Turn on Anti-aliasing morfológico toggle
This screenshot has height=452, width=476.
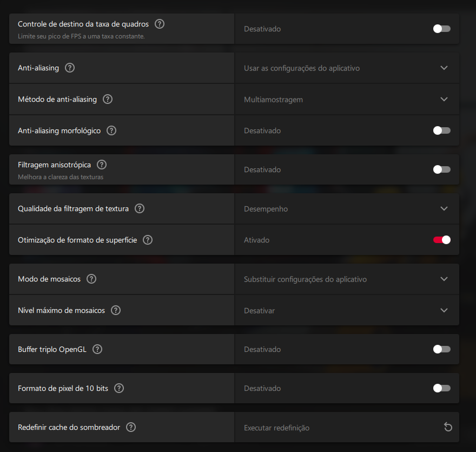coord(442,130)
